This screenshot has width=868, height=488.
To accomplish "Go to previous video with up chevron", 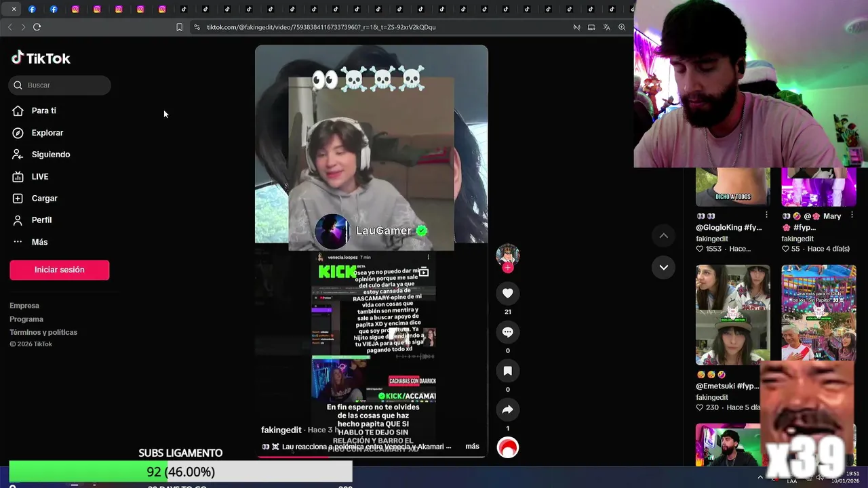I will 664,235.
